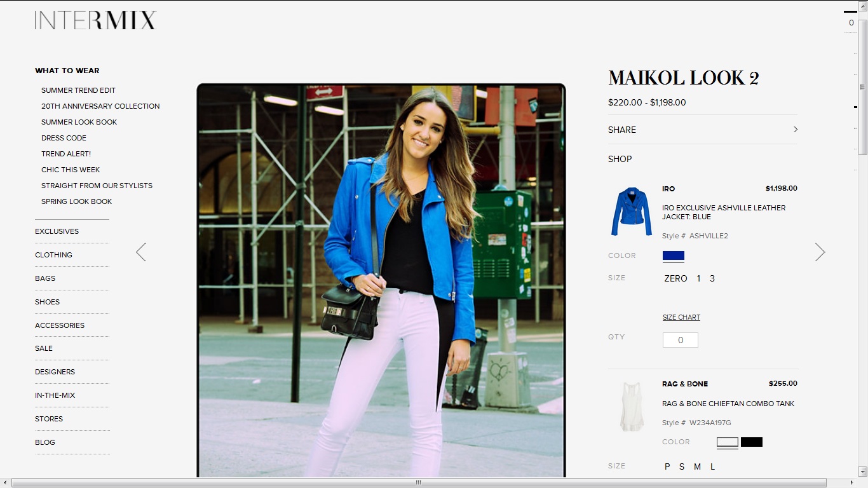This screenshot has height=490, width=868.
Task: Click the main look photo
Action: [x=381, y=280]
